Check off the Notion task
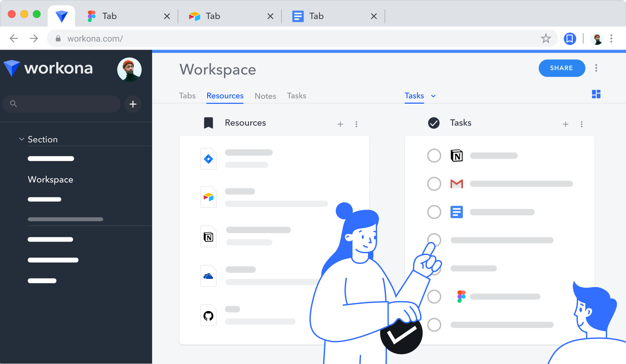The height and width of the screenshot is (364, 626). [x=434, y=156]
